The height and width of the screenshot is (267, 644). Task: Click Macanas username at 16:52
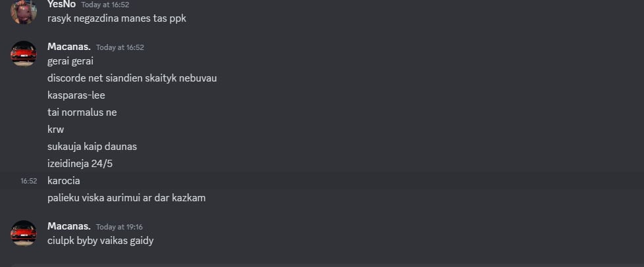69,47
